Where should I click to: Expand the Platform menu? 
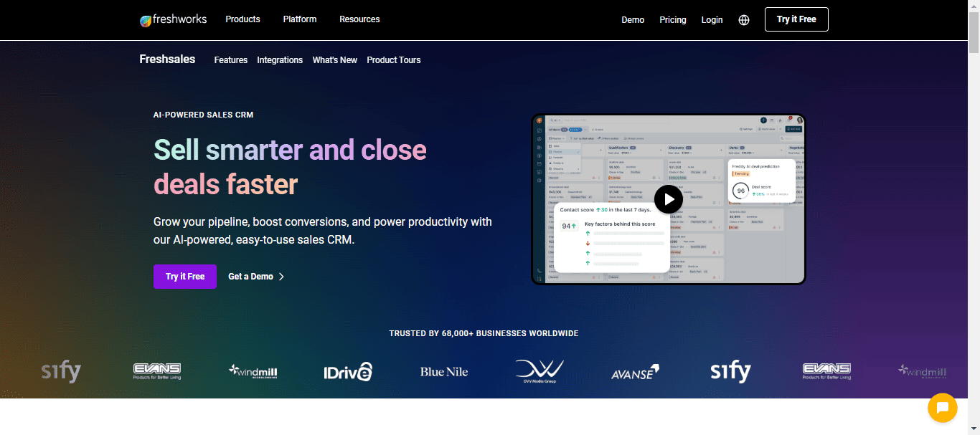tap(300, 19)
